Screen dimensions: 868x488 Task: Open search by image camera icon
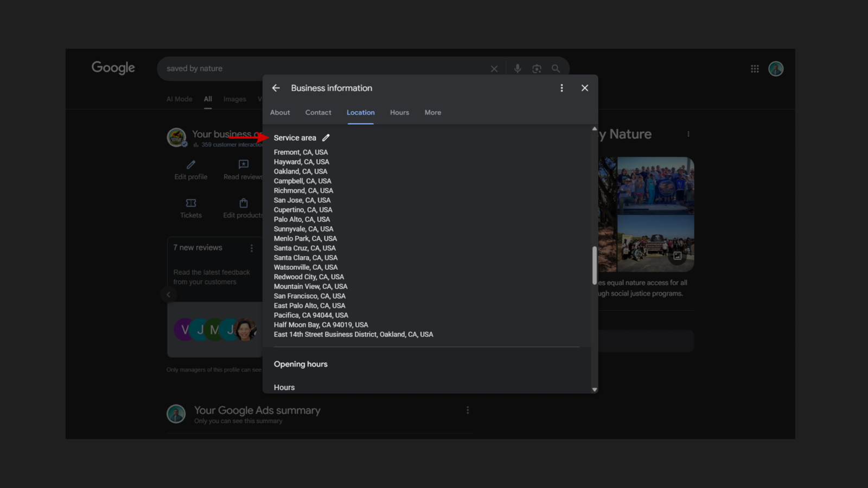537,69
